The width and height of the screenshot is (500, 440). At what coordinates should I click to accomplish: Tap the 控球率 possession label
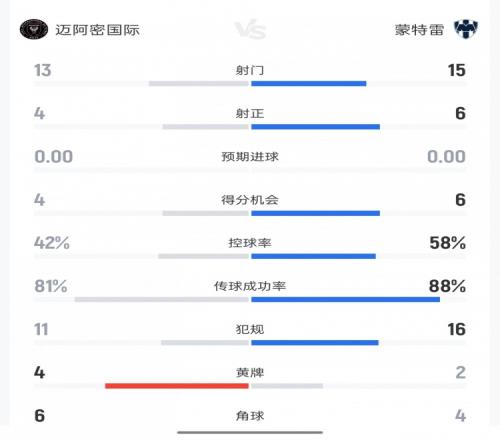(250, 243)
